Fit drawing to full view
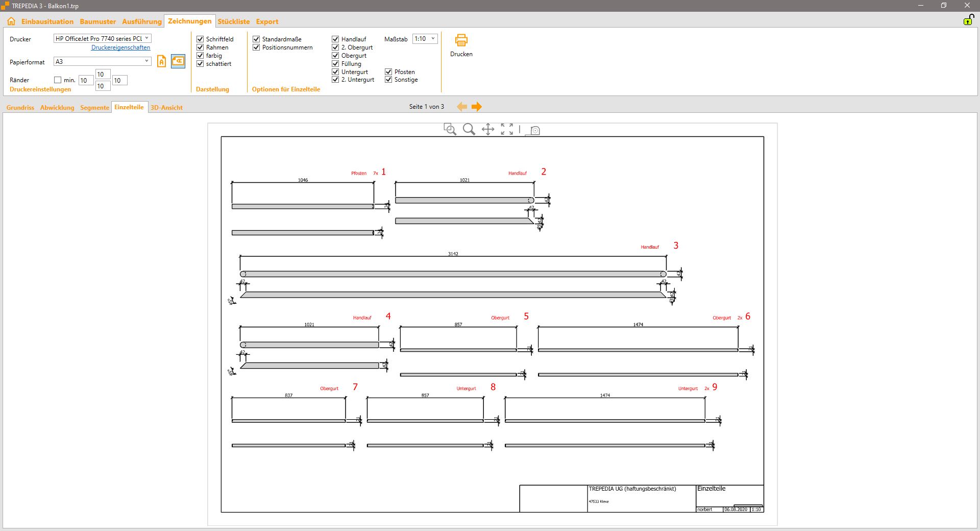 (507, 129)
